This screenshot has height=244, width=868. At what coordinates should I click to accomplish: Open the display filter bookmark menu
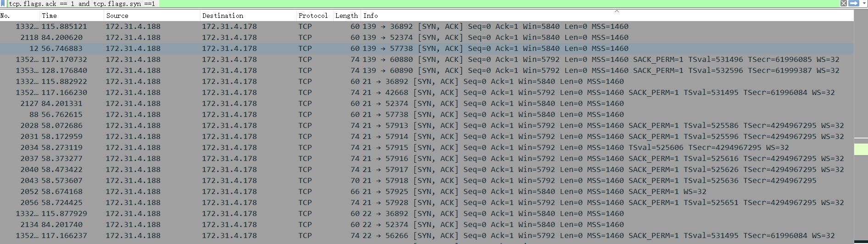tap(3, 3)
